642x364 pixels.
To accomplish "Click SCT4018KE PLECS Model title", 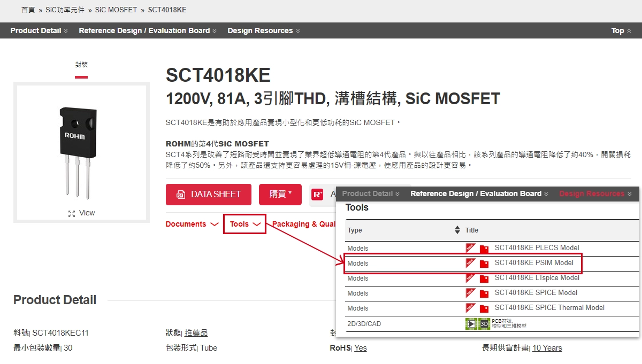I will tap(537, 247).
